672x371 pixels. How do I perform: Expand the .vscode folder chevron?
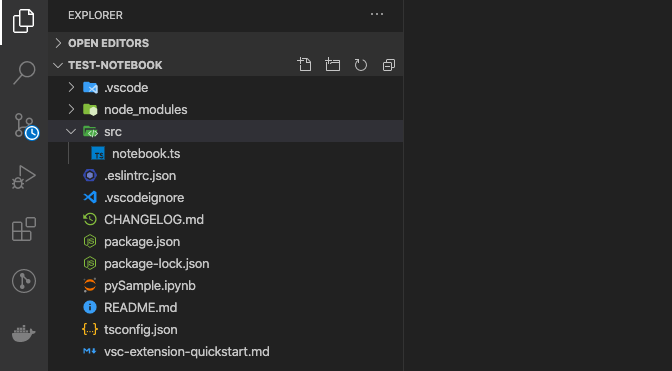click(72, 87)
